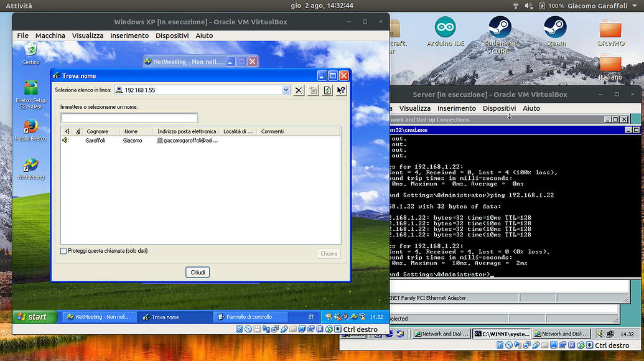Stop the directory search with the X icon
Screen dimensions: 644x361
pos(299,90)
